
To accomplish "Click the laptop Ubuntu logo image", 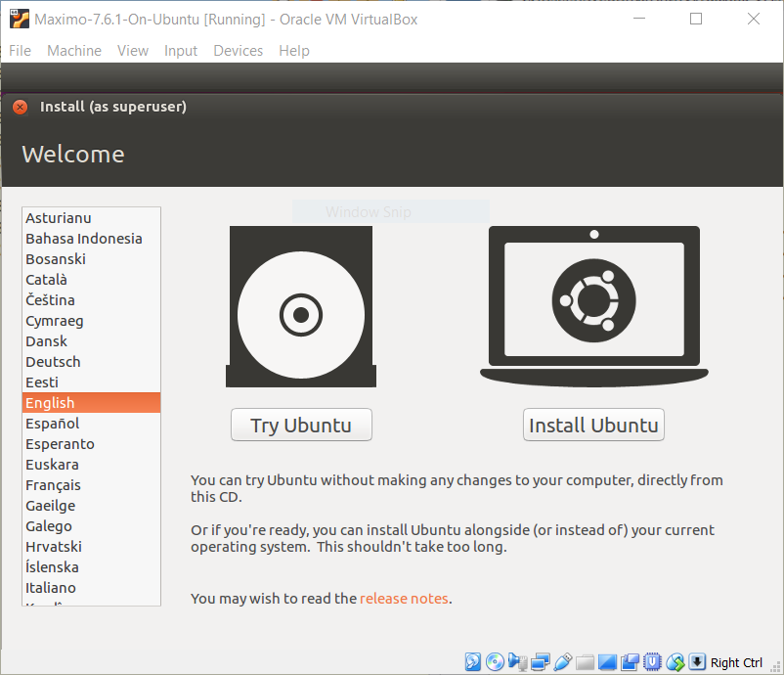I will click(x=594, y=306).
